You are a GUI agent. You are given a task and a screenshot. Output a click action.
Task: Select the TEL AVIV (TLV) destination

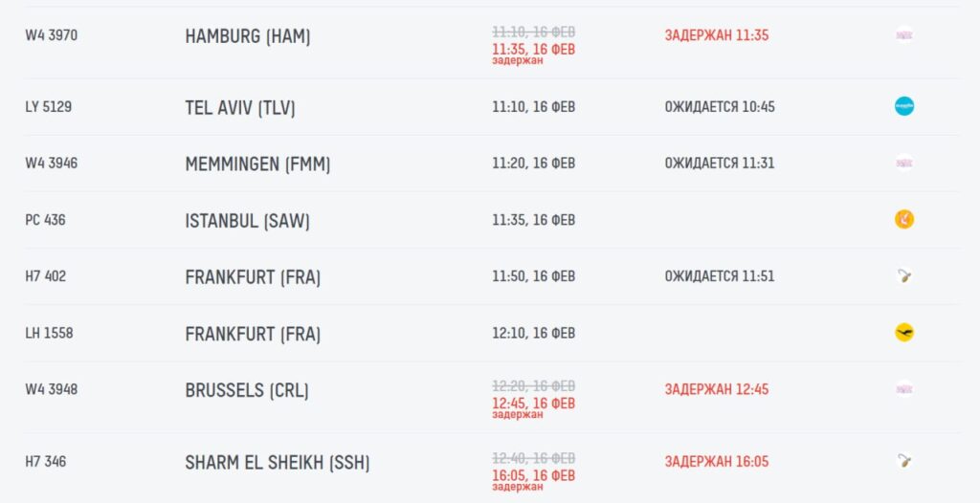[240, 107]
